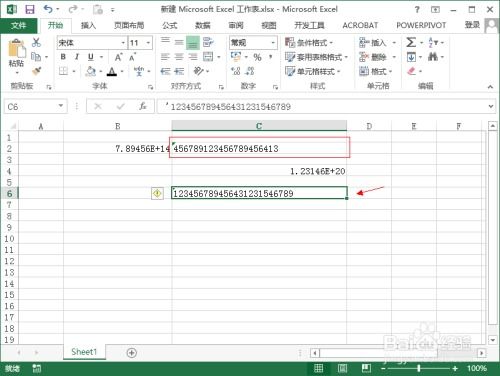
Task: Click the Format Painter brush icon
Action: (x=36, y=71)
